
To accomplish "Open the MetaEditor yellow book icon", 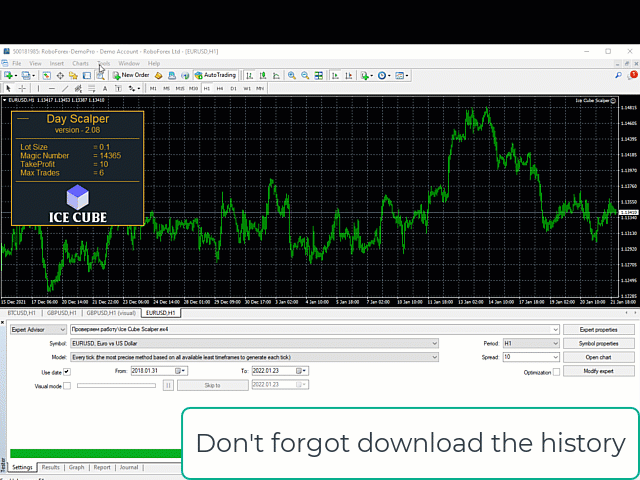I will pos(158,76).
